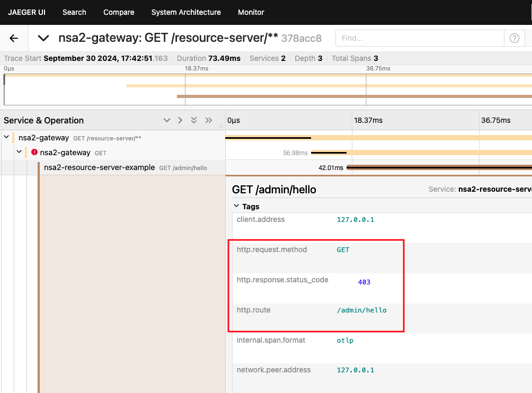Click the http.route value /admin/hello
This screenshot has height=393, width=532.
pyautogui.click(x=361, y=310)
